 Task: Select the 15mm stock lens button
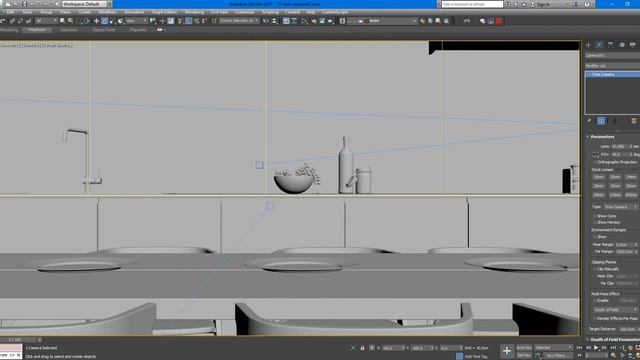pyautogui.click(x=598, y=177)
